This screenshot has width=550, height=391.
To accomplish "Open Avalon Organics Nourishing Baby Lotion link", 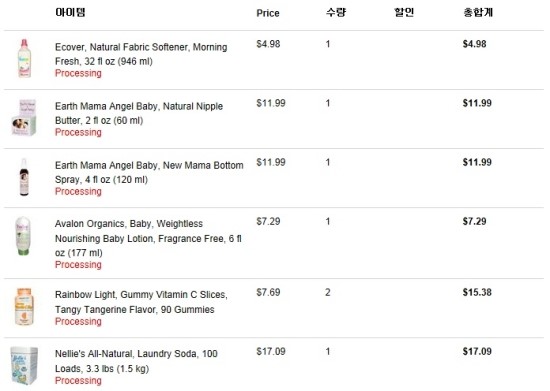I will point(148,238).
